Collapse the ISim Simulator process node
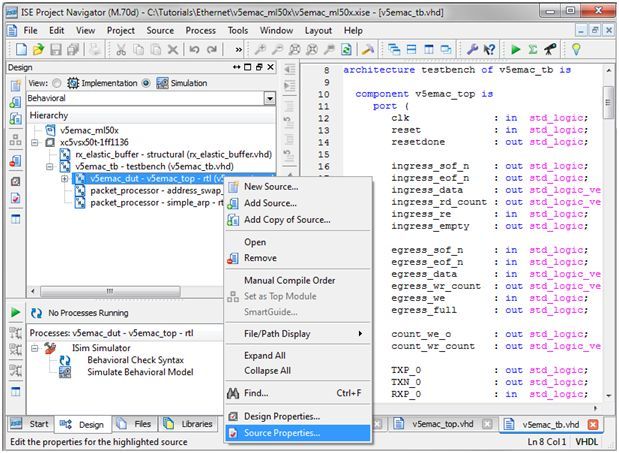Viewport: 619px width, 453px height. 35,348
